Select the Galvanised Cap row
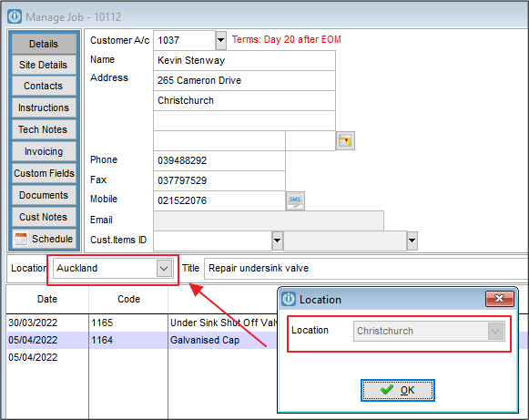This screenshot has height=420, width=529. 267,340
